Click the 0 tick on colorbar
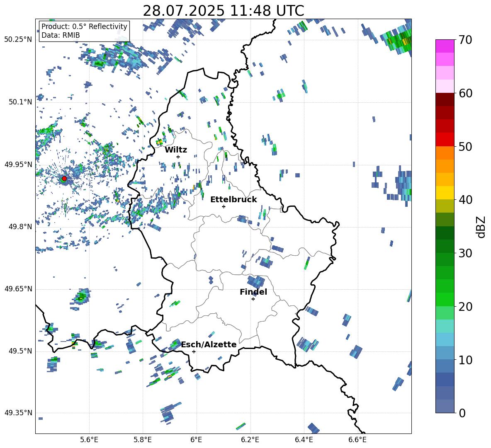The height and width of the screenshot is (448, 491). pyautogui.click(x=462, y=413)
